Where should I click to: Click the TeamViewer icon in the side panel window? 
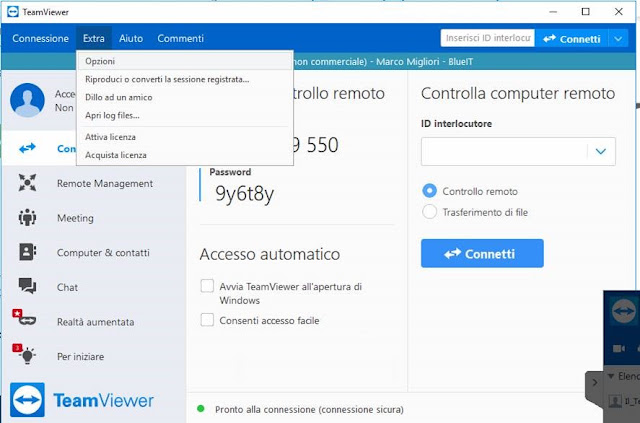tap(623, 311)
